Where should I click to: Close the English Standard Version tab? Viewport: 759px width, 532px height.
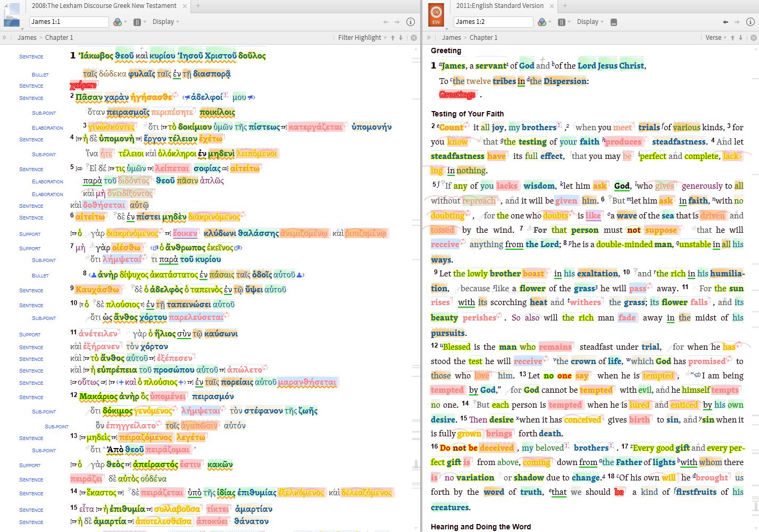(x=552, y=6)
